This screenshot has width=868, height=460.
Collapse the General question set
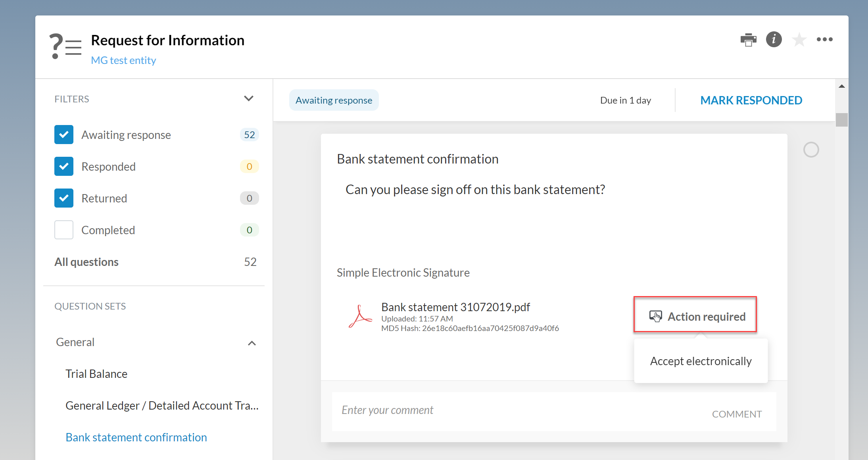pyautogui.click(x=252, y=343)
